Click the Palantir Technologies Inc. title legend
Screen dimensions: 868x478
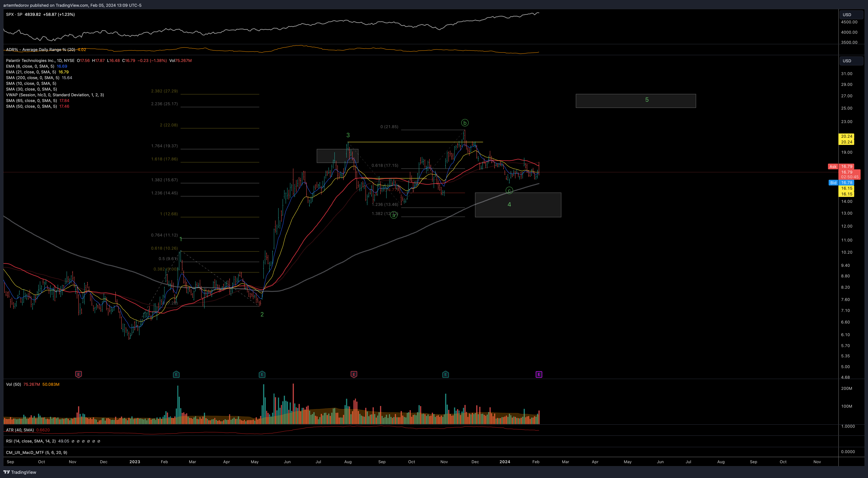point(99,61)
